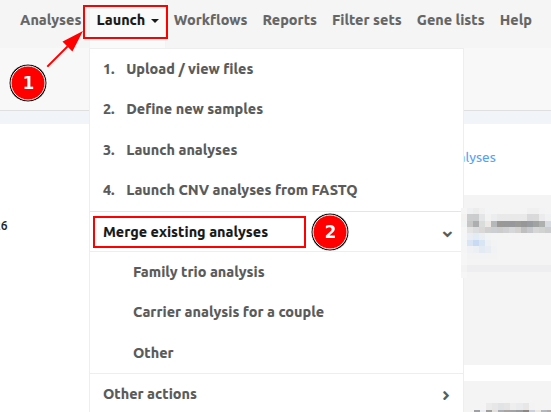The height and width of the screenshot is (412, 551).
Task: Open Reports from the top menu
Action: [x=290, y=20]
